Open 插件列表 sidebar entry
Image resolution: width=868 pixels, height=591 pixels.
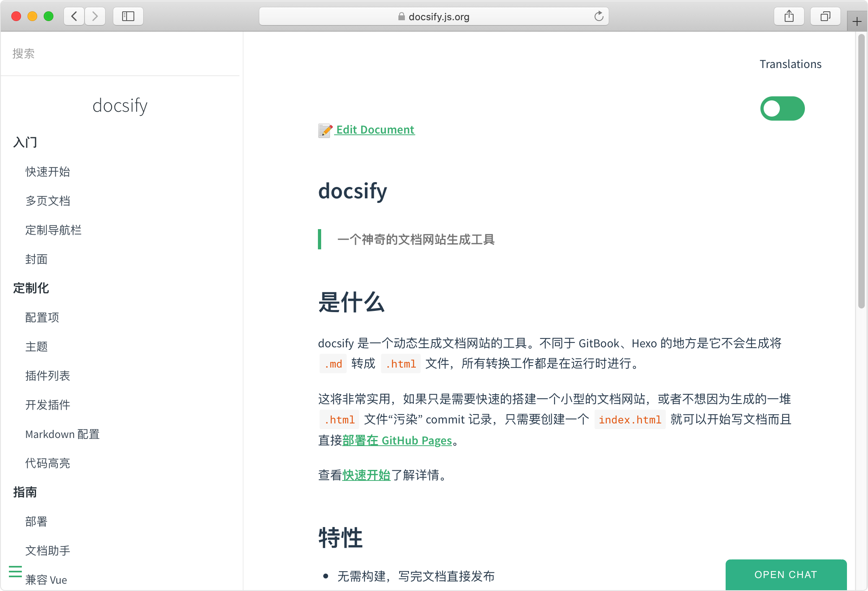(48, 376)
